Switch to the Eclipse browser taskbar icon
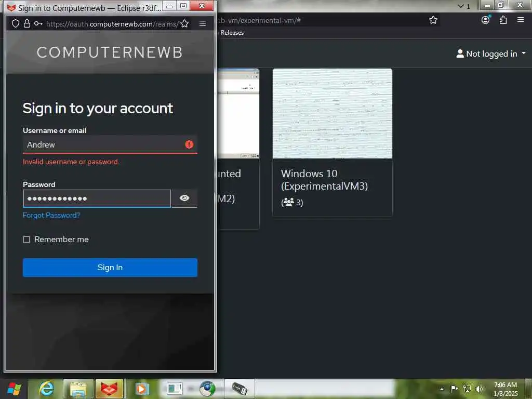Image resolution: width=532 pixels, height=399 pixels. coord(109,389)
